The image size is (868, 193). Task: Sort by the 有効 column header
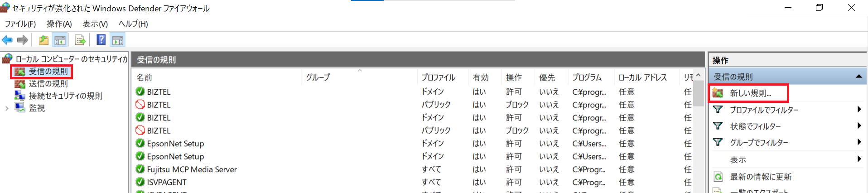tap(485, 77)
